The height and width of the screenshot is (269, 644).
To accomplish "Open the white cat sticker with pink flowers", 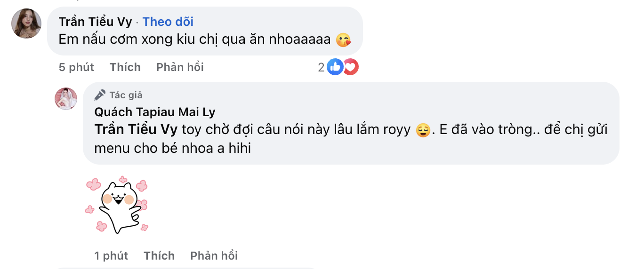I will (x=117, y=205).
